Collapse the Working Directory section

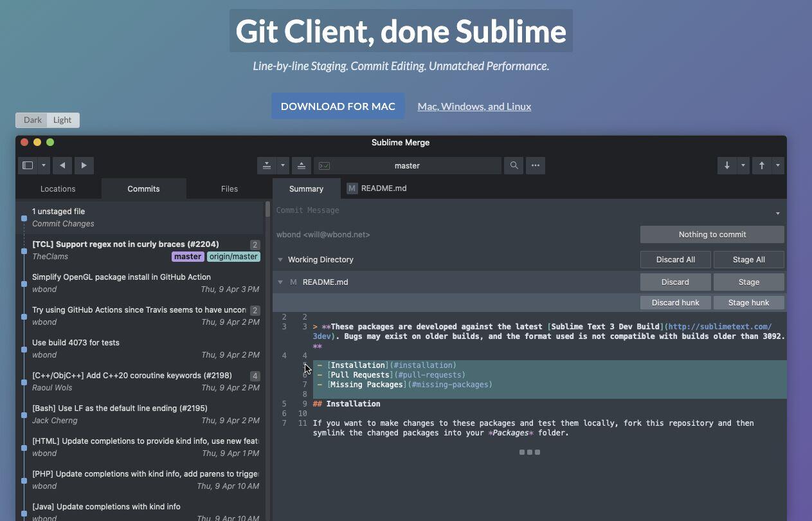[280, 260]
